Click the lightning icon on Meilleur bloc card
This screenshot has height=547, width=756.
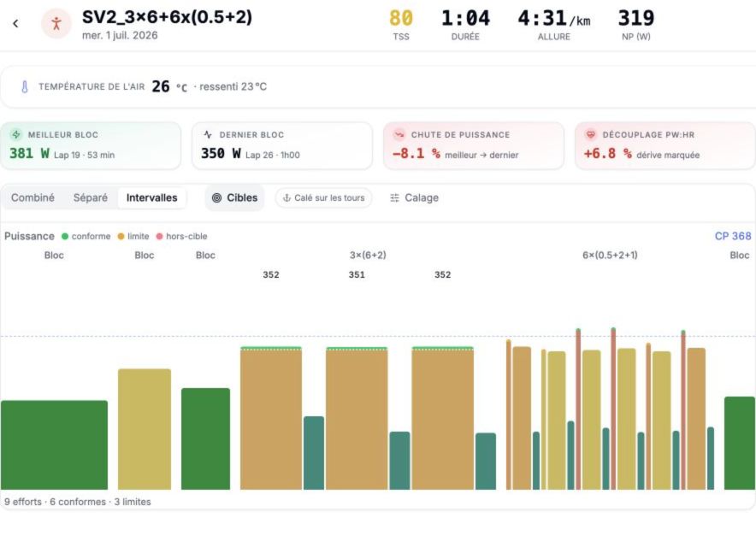pos(16,134)
